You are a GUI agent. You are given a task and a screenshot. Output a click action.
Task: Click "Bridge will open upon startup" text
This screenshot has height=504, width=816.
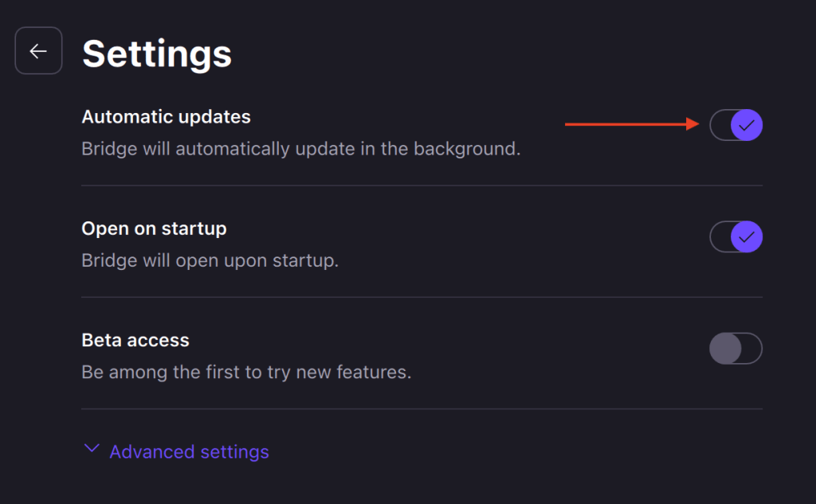[x=210, y=260]
